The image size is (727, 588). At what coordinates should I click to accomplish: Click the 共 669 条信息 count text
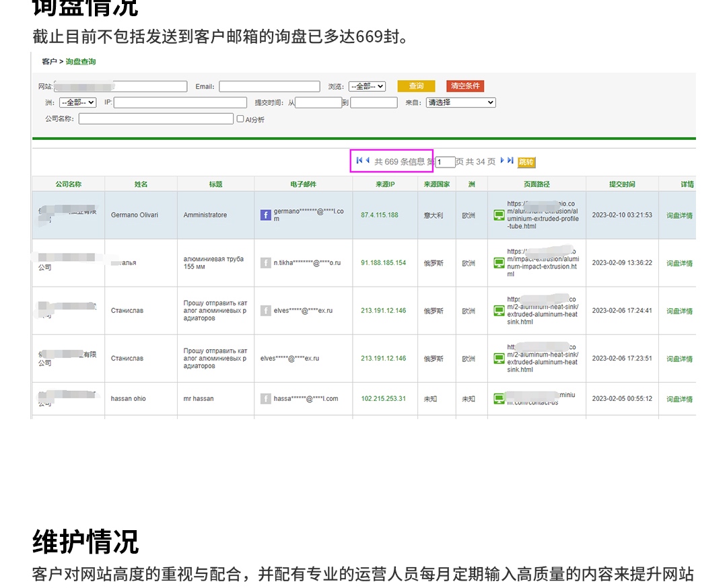pyautogui.click(x=400, y=161)
